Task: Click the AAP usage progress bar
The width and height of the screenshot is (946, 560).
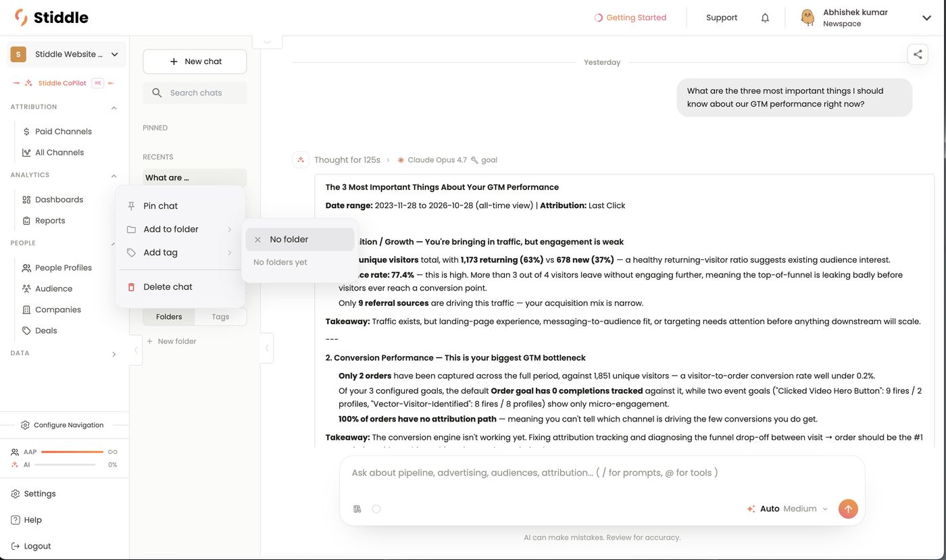Action: tap(72, 452)
